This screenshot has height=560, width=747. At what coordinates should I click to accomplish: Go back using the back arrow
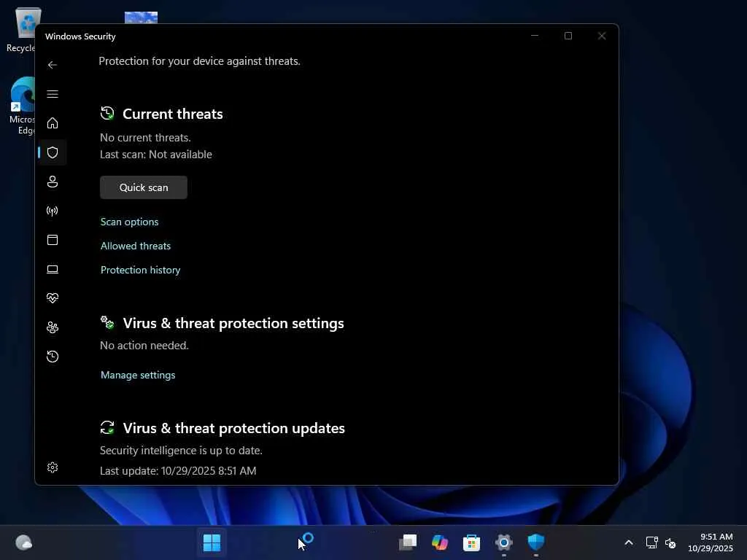click(x=53, y=65)
